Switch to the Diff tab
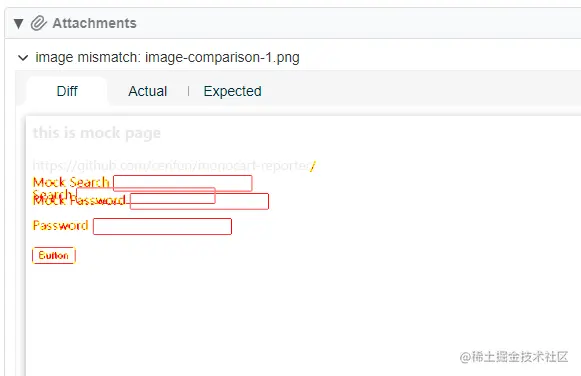This screenshot has width=581, height=376. point(67,91)
